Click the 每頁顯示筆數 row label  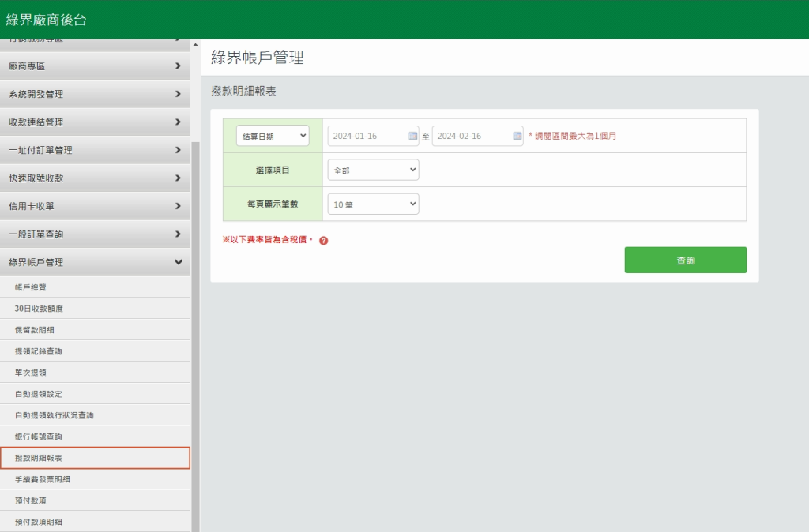pyautogui.click(x=273, y=204)
